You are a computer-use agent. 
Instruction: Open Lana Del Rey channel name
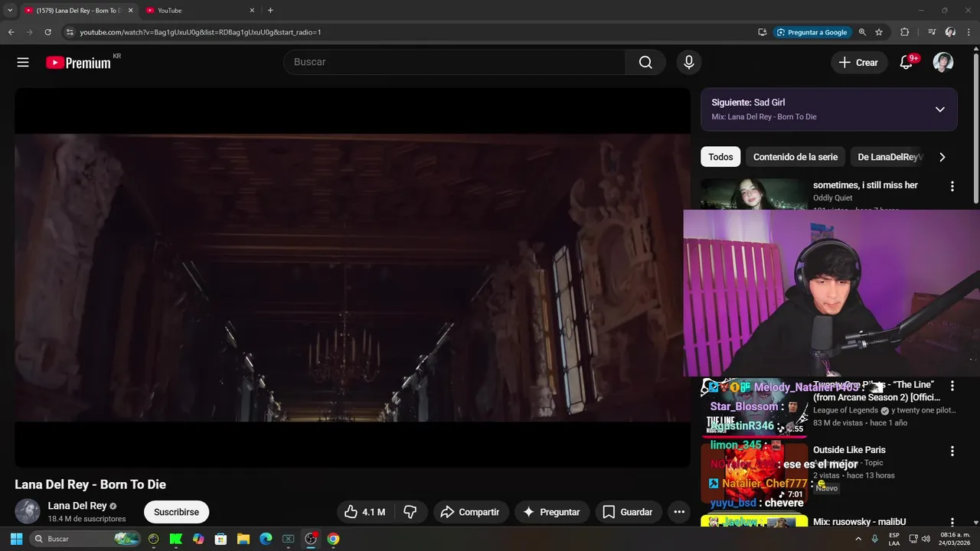pos(77,506)
